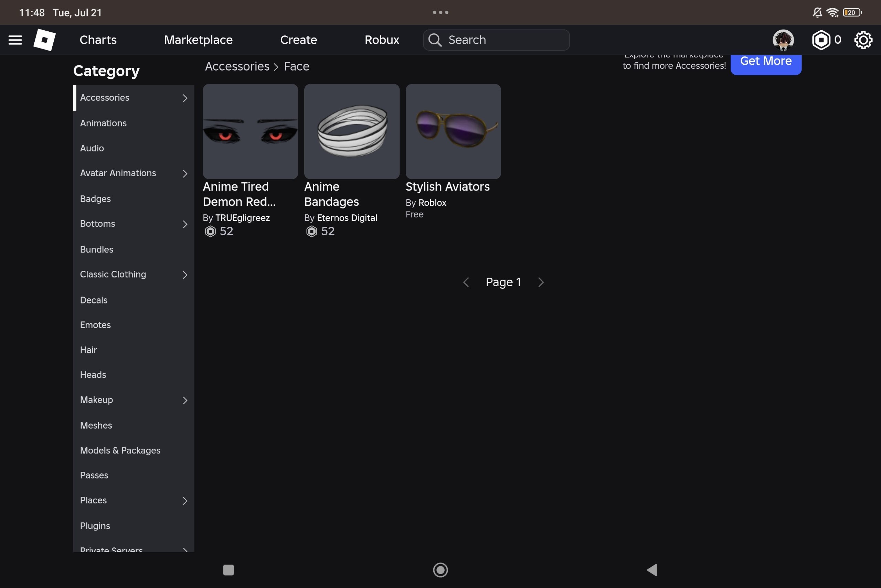Image resolution: width=881 pixels, height=588 pixels.
Task: Open Stylish Aviators thumbnail
Action: (453, 132)
